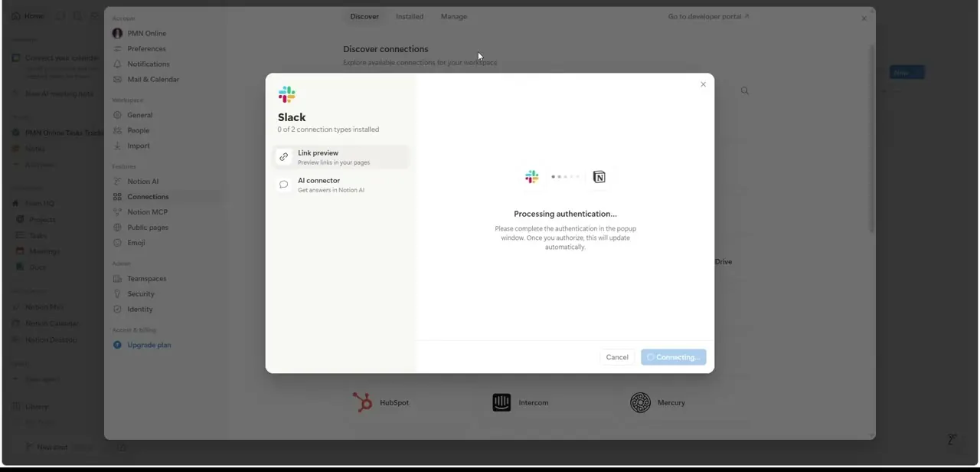Screen dimensions: 980x472
Task: Close the settings window
Action: (x=864, y=18)
